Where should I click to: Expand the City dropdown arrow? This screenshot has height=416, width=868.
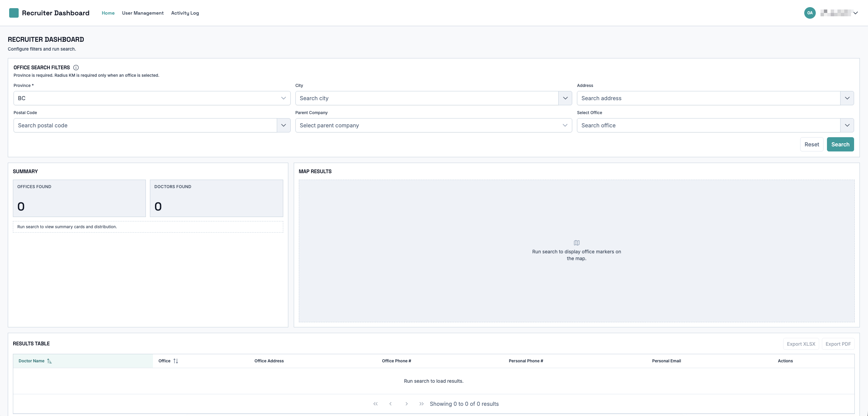point(565,98)
